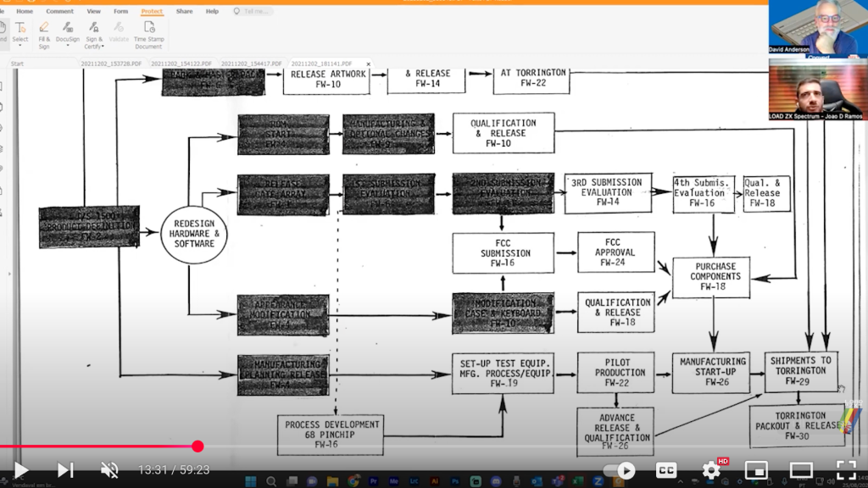Screen dimensions: 868x488
Task: Click Joao D Ramos's webcam thumbnail
Action: click(x=818, y=88)
